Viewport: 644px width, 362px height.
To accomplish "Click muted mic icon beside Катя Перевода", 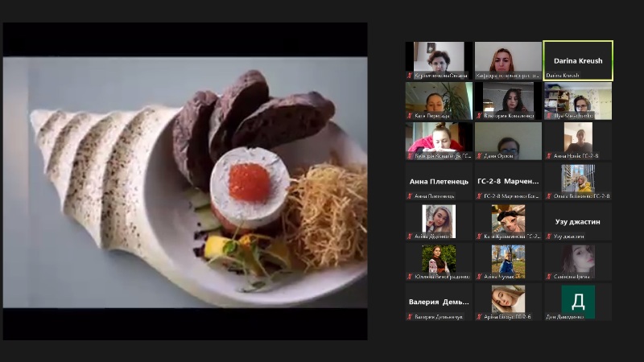I will pos(410,116).
